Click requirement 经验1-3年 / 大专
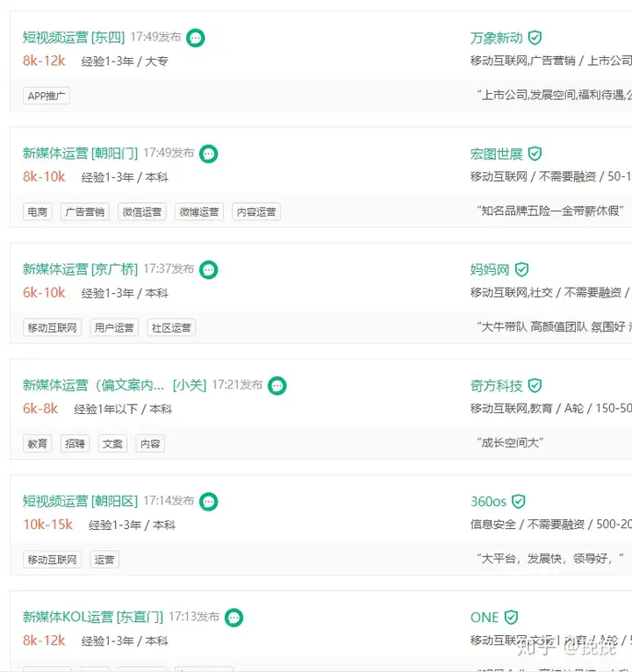 click(x=125, y=61)
